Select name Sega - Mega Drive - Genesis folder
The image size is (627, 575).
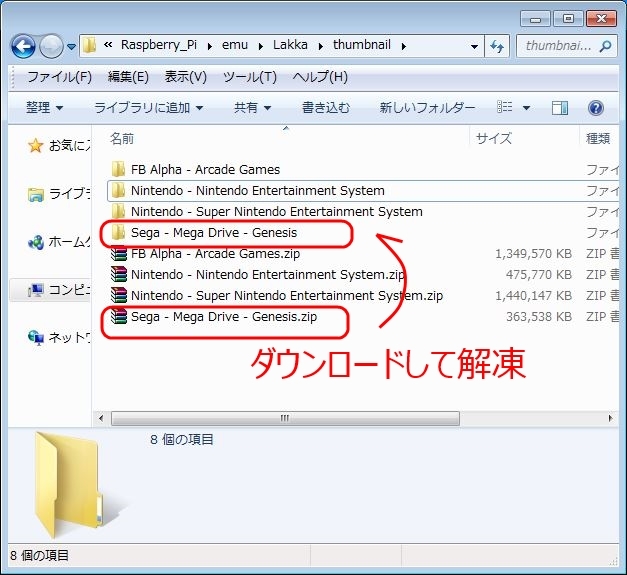214,233
